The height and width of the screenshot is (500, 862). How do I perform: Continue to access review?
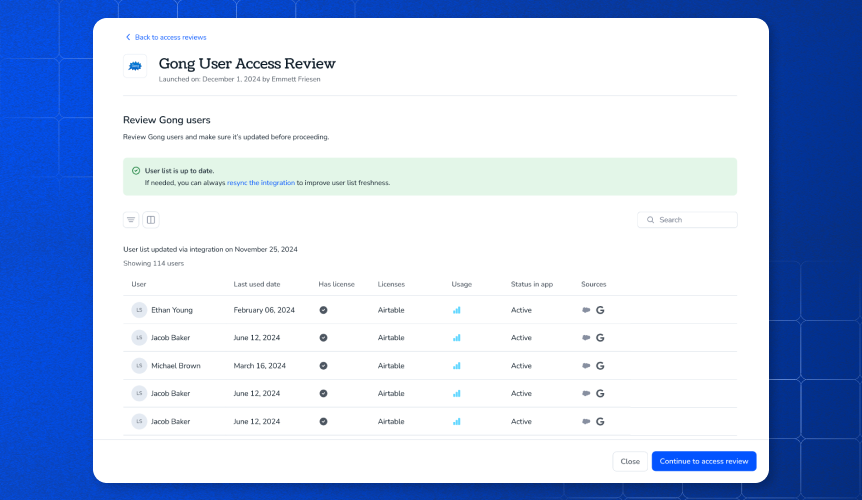[704, 462]
